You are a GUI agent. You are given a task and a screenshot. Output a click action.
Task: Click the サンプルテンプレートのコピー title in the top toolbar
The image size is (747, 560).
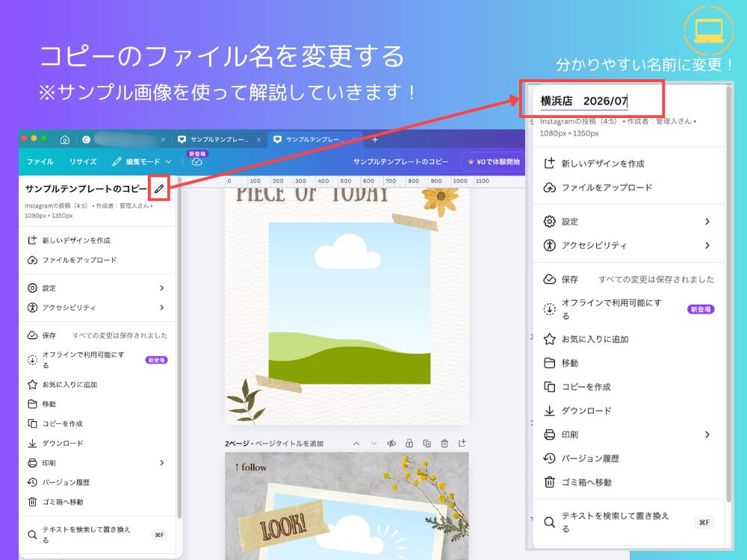pos(400,162)
